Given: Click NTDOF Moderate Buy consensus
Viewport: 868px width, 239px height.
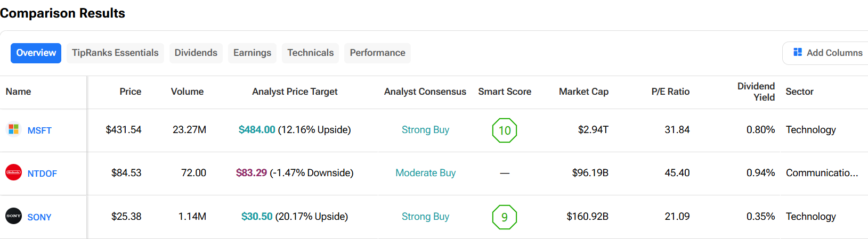Looking at the screenshot, I should [425, 173].
